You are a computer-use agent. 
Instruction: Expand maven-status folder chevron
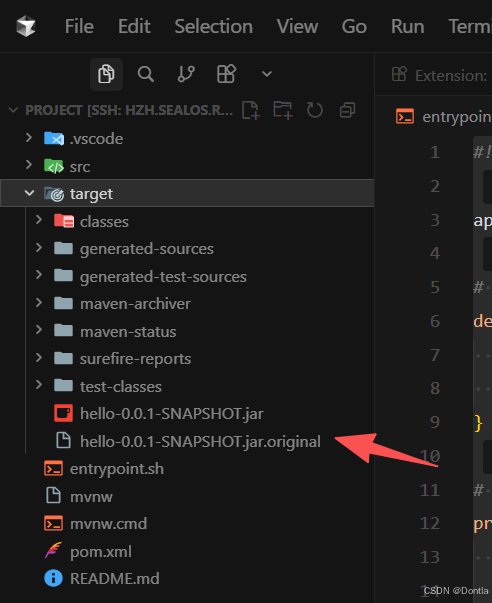39,330
